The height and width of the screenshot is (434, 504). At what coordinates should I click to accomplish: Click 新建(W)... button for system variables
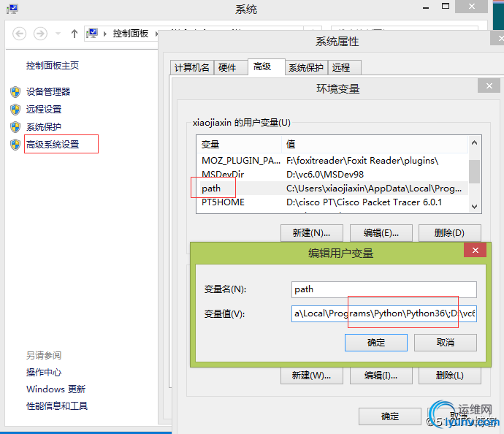[311, 375]
